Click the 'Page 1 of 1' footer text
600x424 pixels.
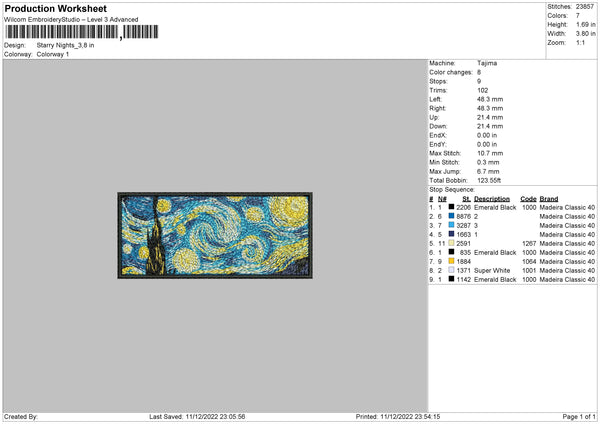tap(579, 416)
